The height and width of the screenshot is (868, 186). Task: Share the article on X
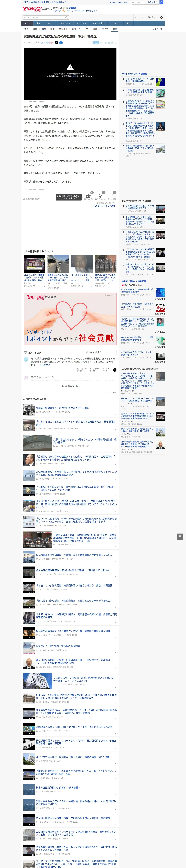[56, 43]
